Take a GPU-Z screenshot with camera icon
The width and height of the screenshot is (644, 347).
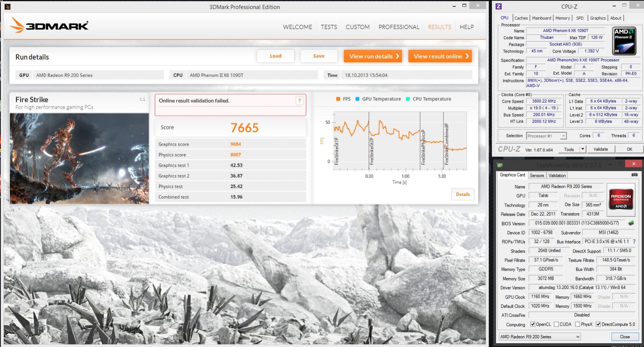(x=635, y=175)
